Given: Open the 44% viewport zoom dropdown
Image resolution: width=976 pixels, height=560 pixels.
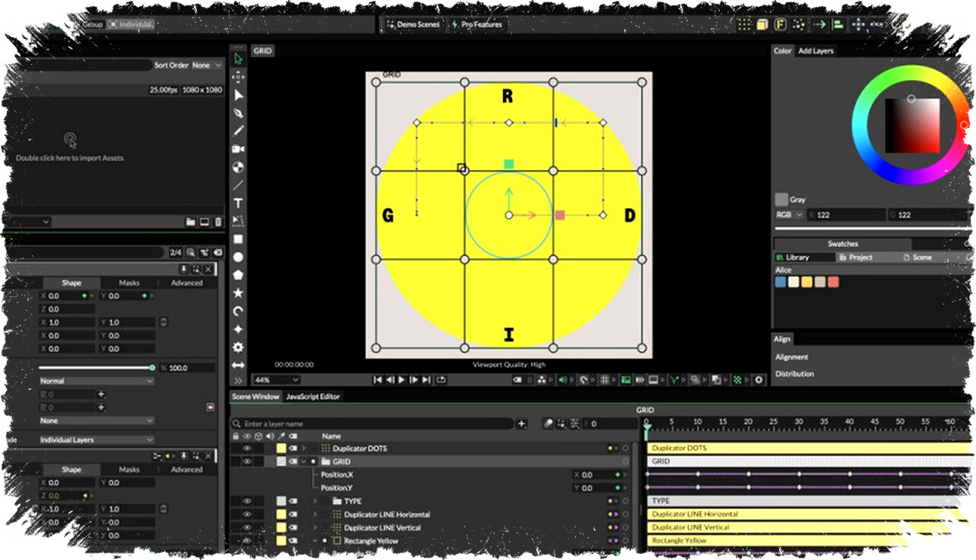Looking at the screenshot, I should [x=276, y=379].
